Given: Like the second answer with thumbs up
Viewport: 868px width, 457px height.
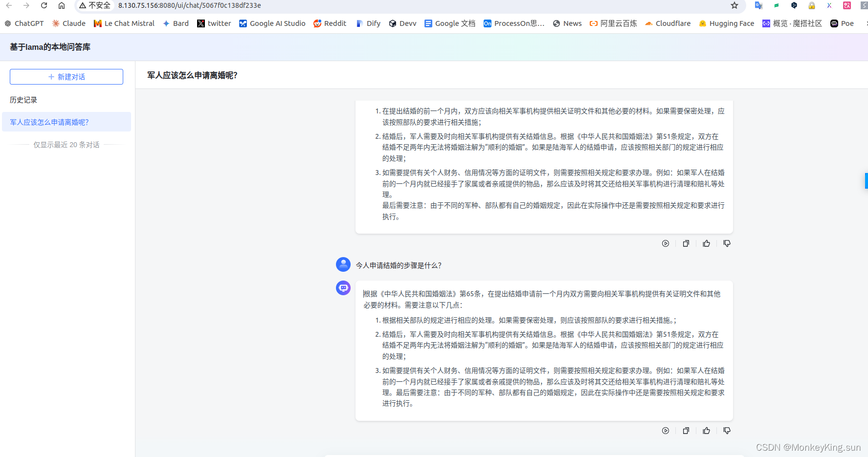Looking at the screenshot, I should (x=707, y=431).
